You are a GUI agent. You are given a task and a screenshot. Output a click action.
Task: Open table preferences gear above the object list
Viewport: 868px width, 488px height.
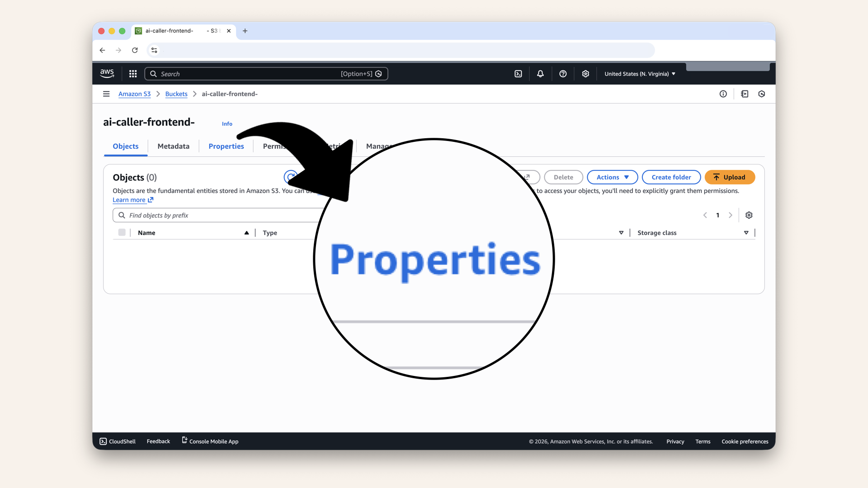click(x=749, y=215)
